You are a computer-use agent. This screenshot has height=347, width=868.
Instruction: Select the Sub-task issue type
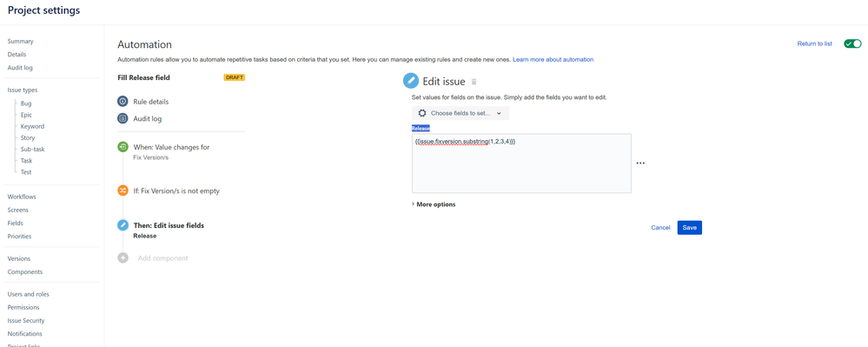coord(32,149)
